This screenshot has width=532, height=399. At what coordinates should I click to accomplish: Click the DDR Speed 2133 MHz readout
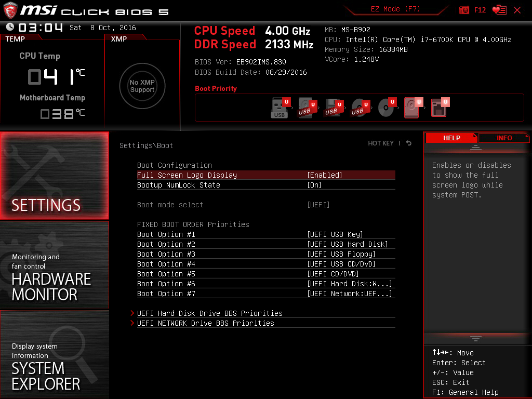click(254, 44)
